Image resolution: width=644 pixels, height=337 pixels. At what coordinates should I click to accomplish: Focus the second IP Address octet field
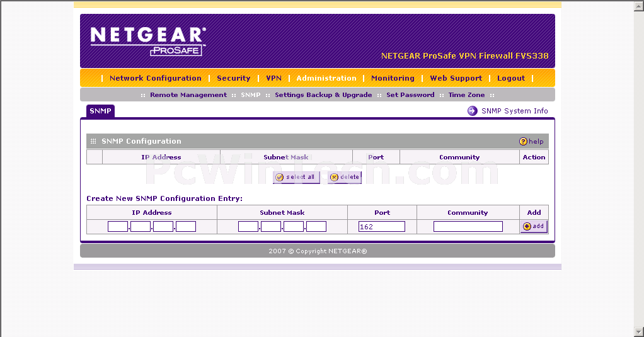[141, 227]
